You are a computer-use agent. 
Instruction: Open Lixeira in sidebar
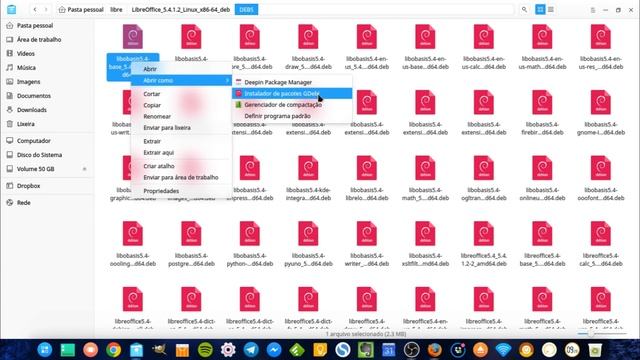coord(26,124)
